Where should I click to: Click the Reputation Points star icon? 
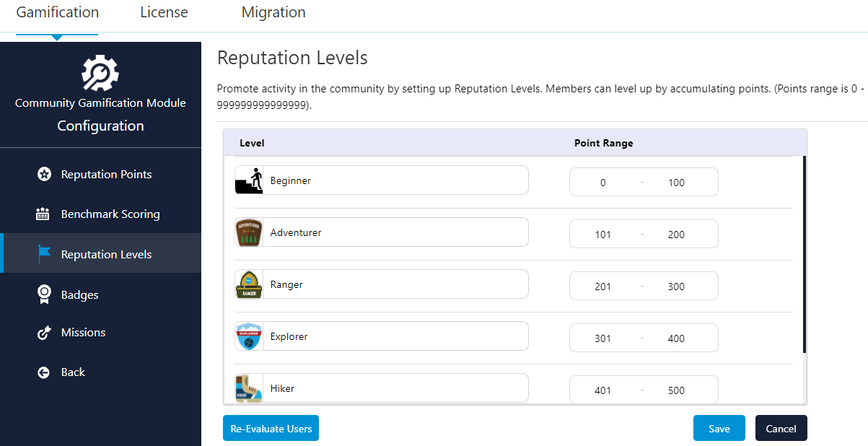tap(44, 175)
